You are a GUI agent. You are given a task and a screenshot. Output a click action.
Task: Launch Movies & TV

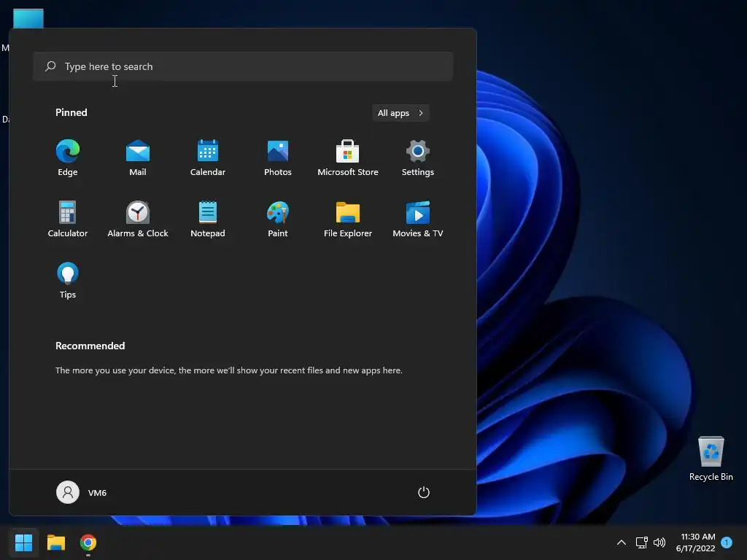tap(418, 219)
